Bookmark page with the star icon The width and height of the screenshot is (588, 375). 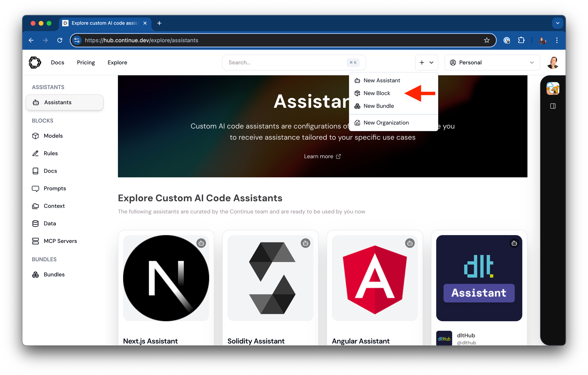tap(487, 40)
